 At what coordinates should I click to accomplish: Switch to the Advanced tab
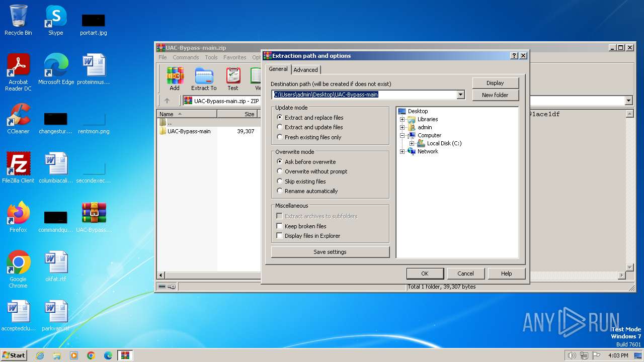point(305,70)
